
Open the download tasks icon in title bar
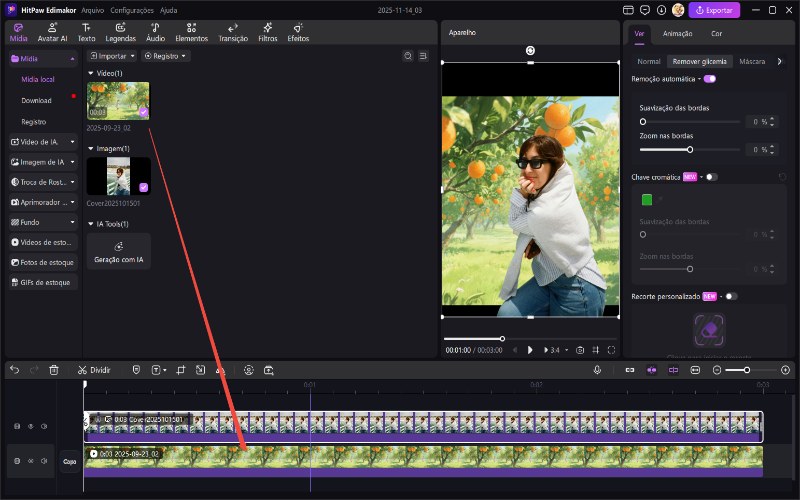[x=661, y=10]
